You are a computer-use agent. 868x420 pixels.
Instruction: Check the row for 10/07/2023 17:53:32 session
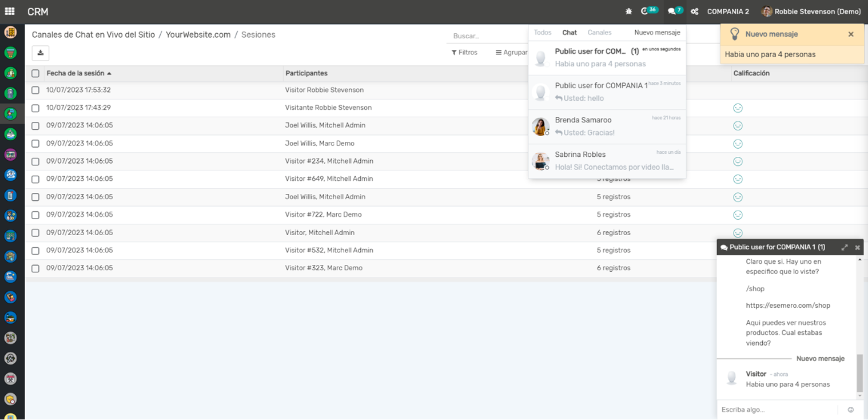[35, 90]
